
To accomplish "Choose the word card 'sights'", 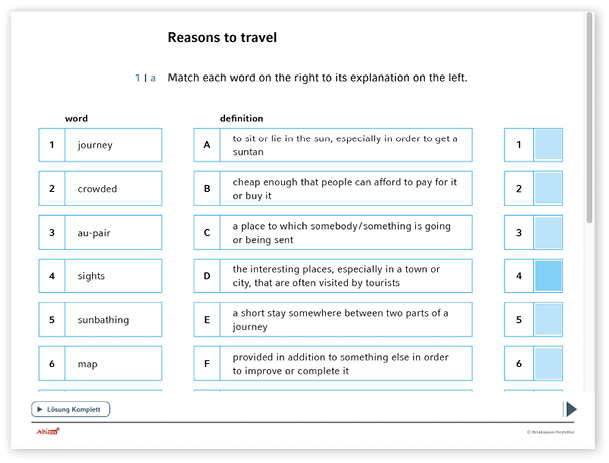I will pos(100,276).
